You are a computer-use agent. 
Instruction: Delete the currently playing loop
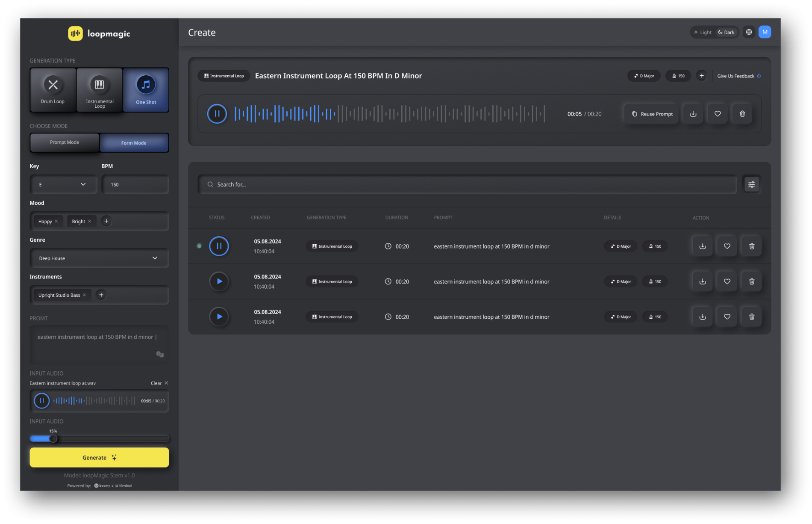[x=742, y=114]
